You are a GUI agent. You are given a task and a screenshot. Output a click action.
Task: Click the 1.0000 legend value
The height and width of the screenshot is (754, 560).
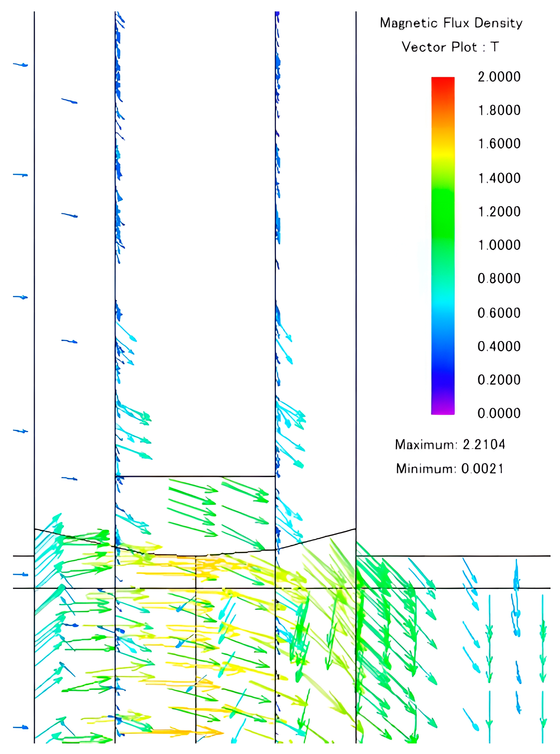point(499,245)
